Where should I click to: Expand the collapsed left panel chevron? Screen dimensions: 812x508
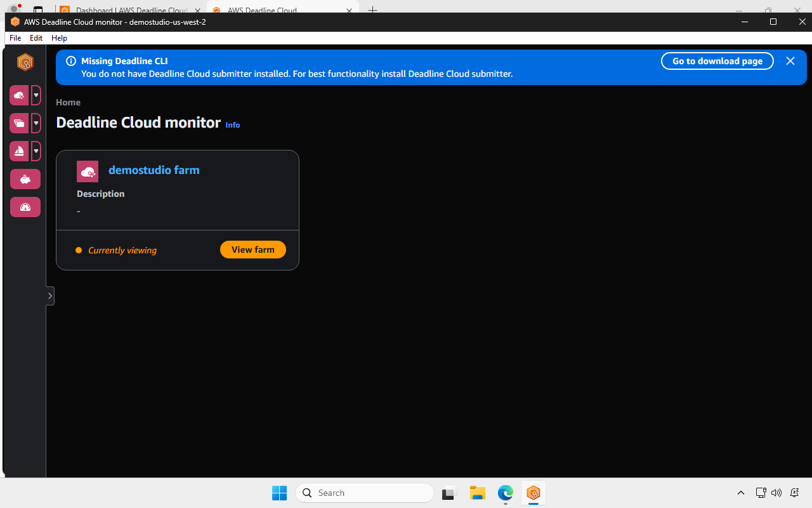tap(49, 295)
